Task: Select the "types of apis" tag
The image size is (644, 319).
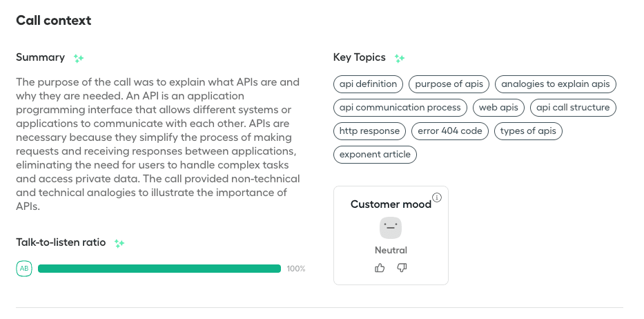Action: (528, 130)
